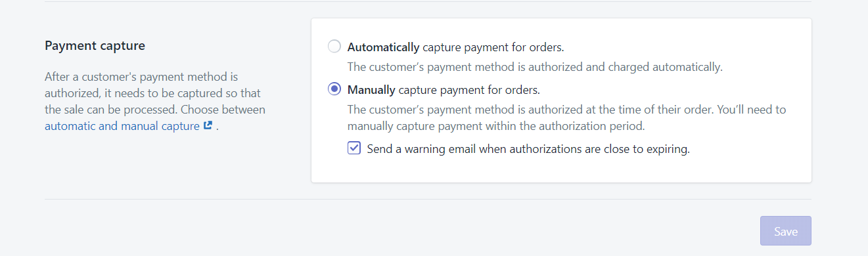The width and height of the screenshot is (868, 256).
Task: Uncheck the warning email checkbox
Action: click(354, 148)
